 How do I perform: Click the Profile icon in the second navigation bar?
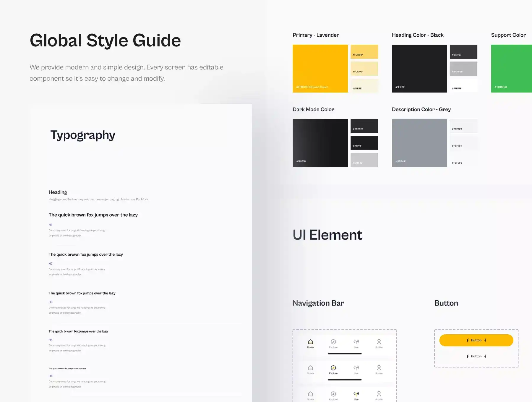[x=379, y=368]
